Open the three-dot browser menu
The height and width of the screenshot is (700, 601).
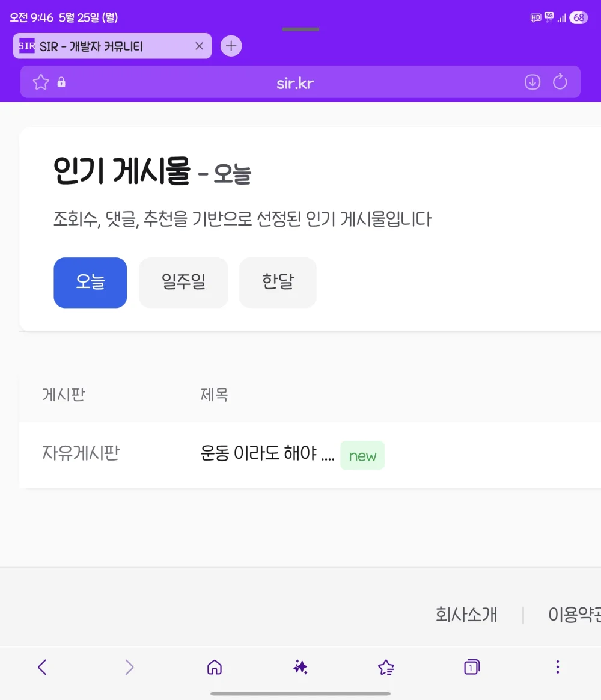[x=557, y=667]
